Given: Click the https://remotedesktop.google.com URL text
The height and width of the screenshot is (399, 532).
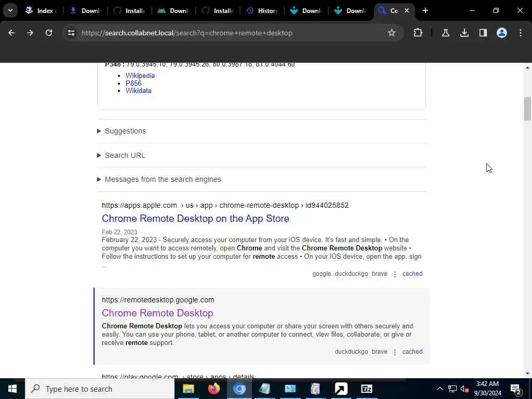Looking at the screenshot, I should click(158, 300).
